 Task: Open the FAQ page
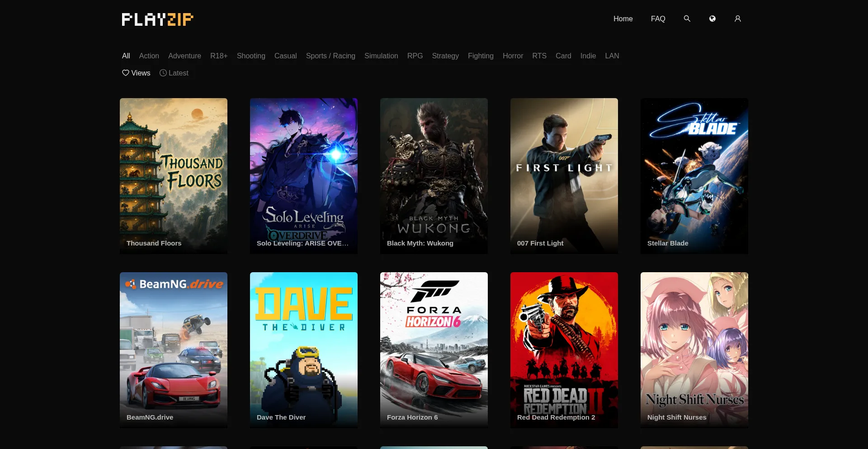point(658,19)
